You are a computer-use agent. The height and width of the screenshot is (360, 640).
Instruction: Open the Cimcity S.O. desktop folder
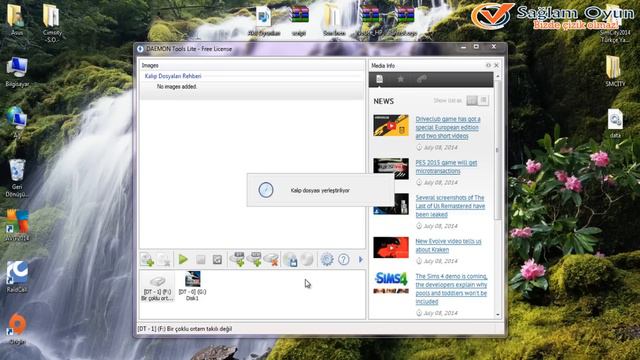point(52,23)
